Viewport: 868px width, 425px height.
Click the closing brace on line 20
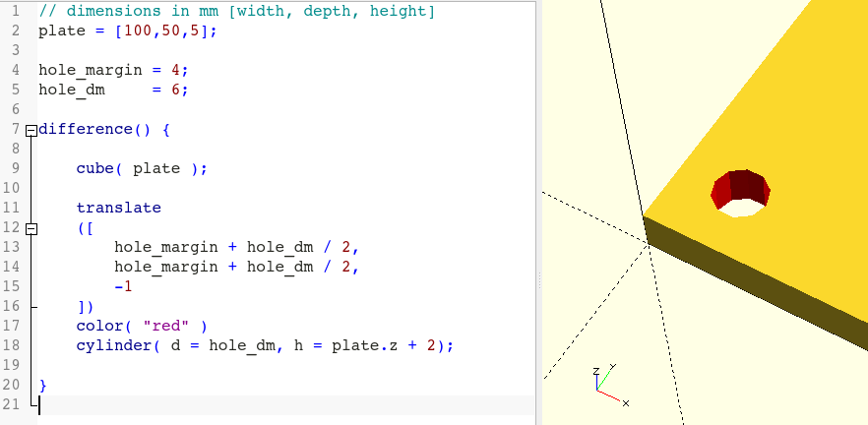click(x=43, y=386)
